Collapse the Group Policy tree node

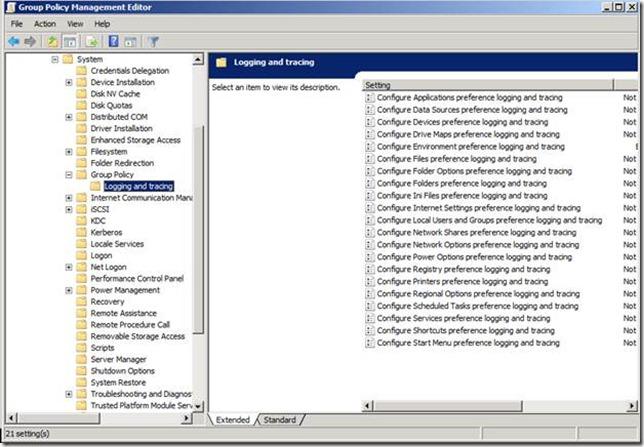click(69, 175)
